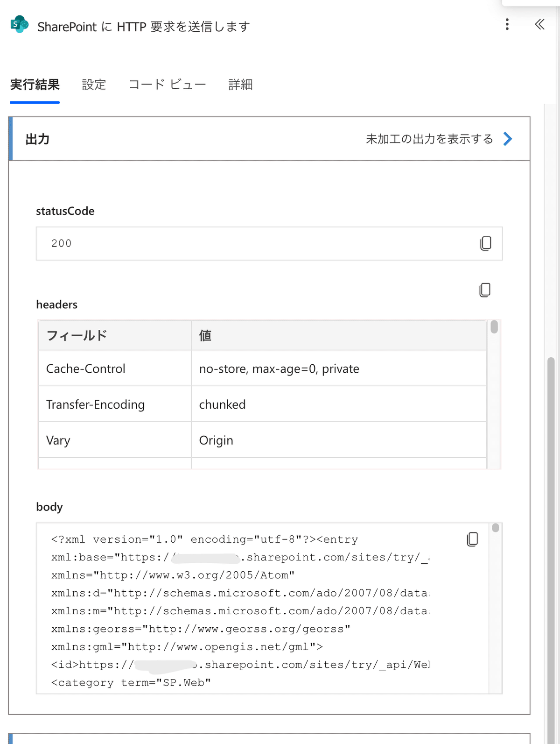The image size is (560, 744).
Task: Switch to the 設定 tab
Action: click(94, 85)
